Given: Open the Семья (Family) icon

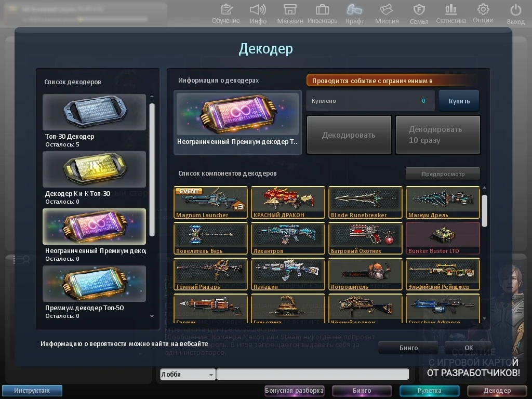Looking at the screenshot, I should 419,13.
